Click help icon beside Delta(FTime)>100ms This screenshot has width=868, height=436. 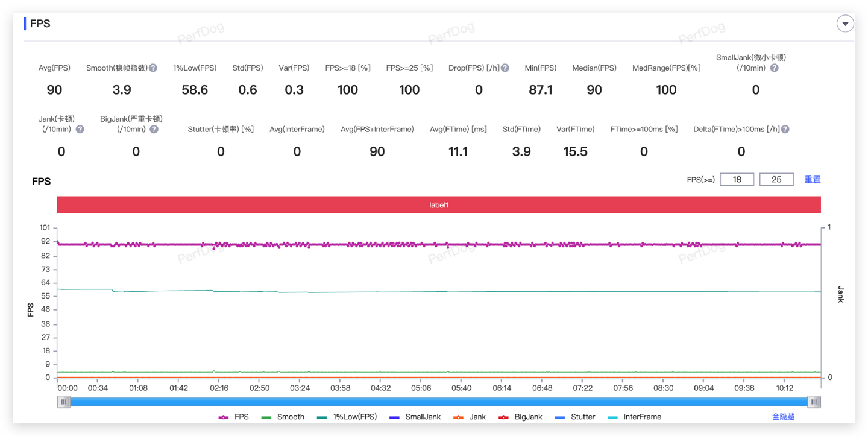tap(785, 129)
